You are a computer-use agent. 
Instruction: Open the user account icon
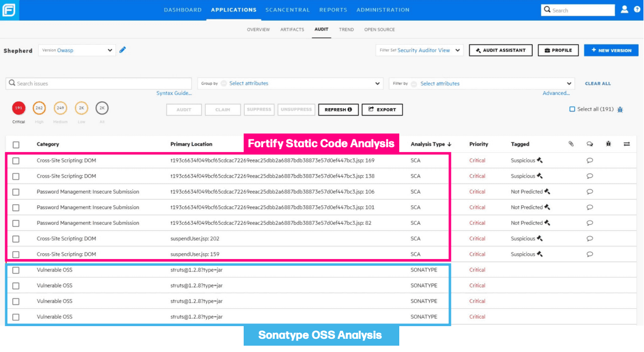click(x=624, y=9)
